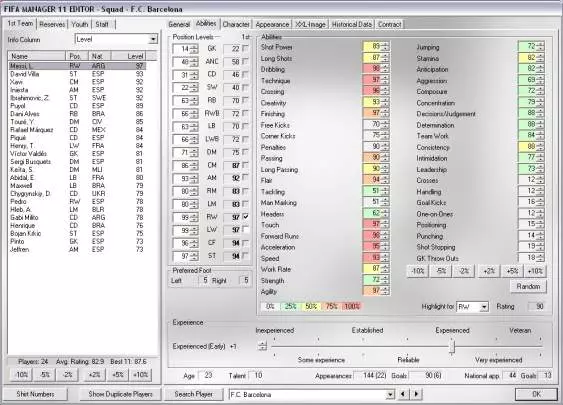This screenshot has height=405, width=563.
Task: Apply -10% to squad ratings
Action: pos(22,374)
